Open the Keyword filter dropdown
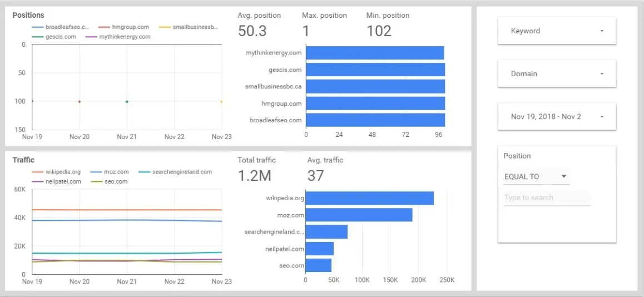 tap(557, 31)
